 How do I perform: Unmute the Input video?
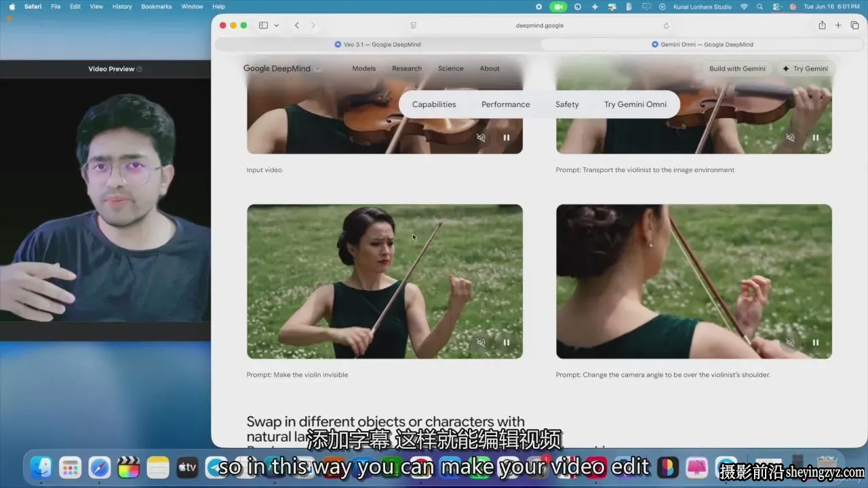[481, 138]
